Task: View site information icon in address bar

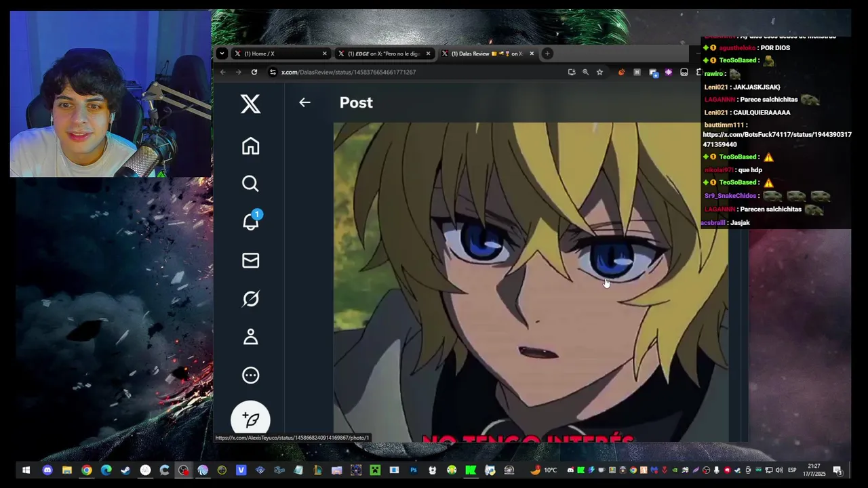Action: (x=273, y=72)
